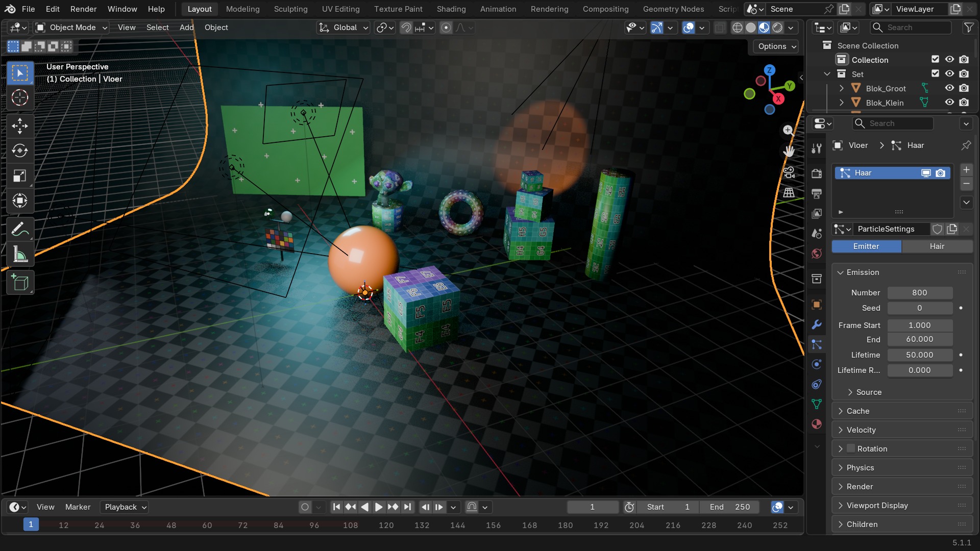The image size is (980, 551).
Task: Open the Render menu
Action: click(x=83, y=9)
